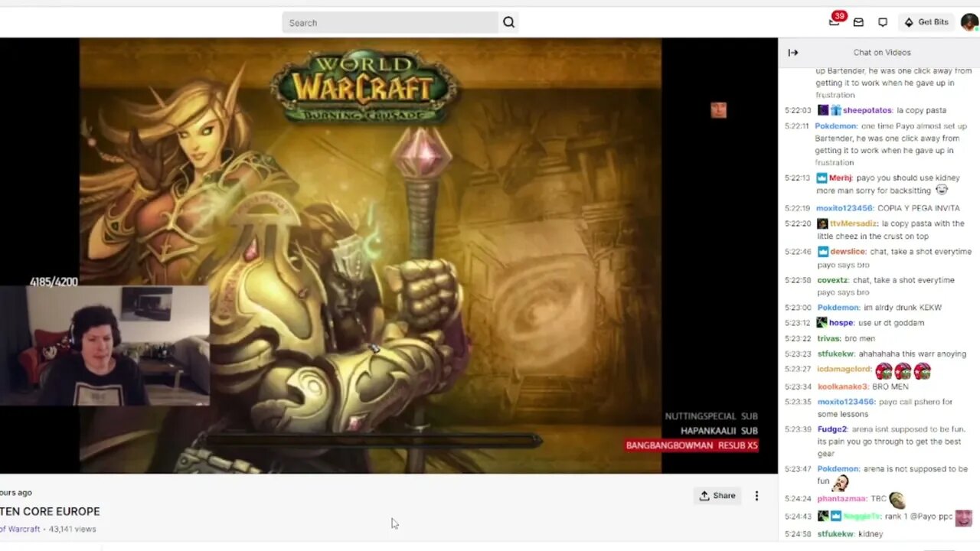Click the koolkanako3 username in chat
The image size is (980, 551).
click(842, 386)
